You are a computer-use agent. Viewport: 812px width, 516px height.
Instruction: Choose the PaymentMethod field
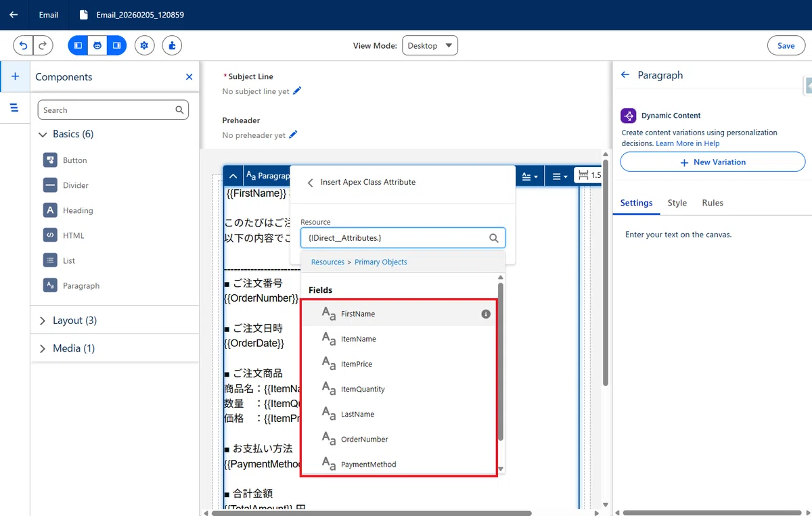(399, 464)
